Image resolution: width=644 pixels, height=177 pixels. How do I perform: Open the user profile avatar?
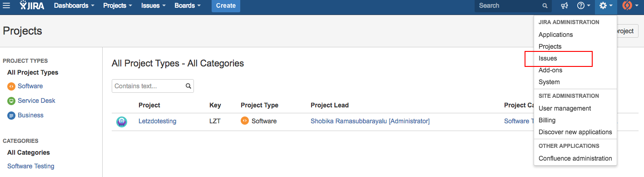pos(630,6)
